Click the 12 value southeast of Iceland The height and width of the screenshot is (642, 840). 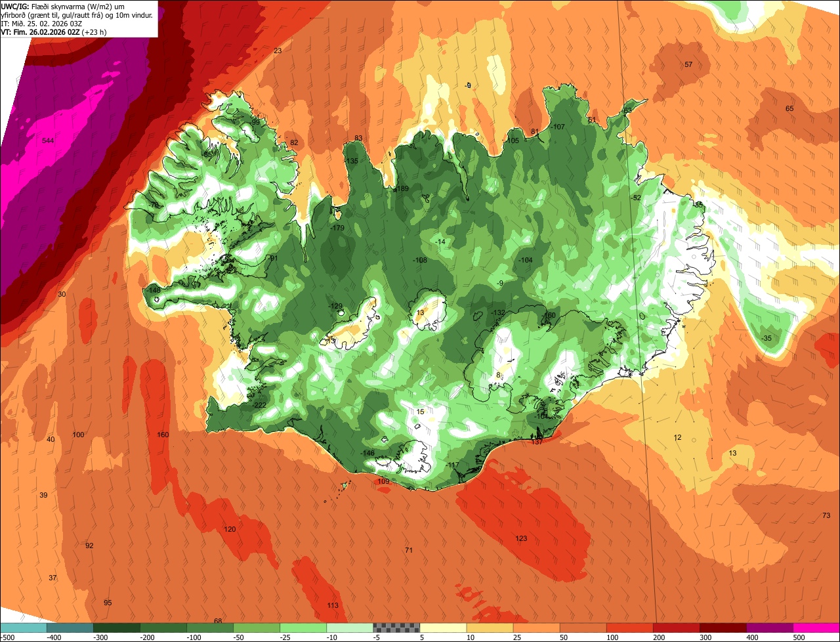click(678, 438)
